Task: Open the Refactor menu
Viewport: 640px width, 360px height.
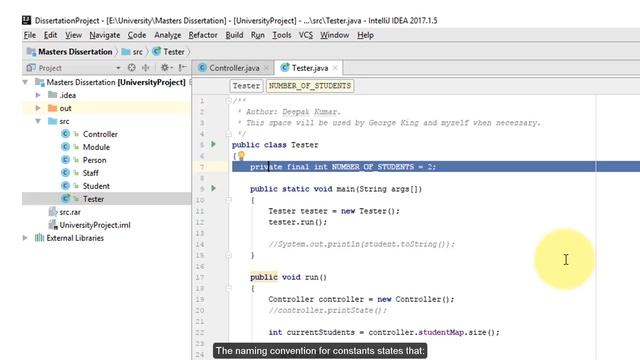Action: pos(203,35)
